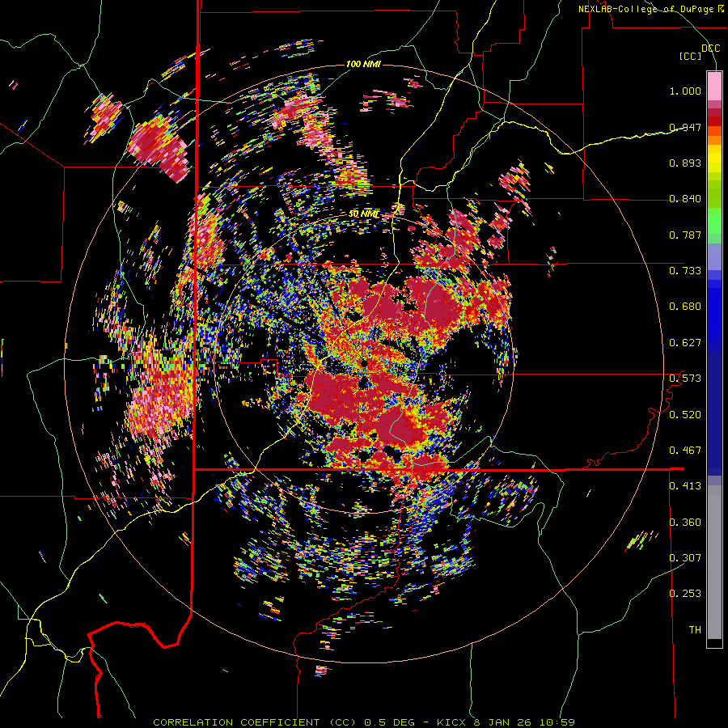Select the 0.360 scale value
Viewport: 728px width, 728px height.
coord(685,523)
